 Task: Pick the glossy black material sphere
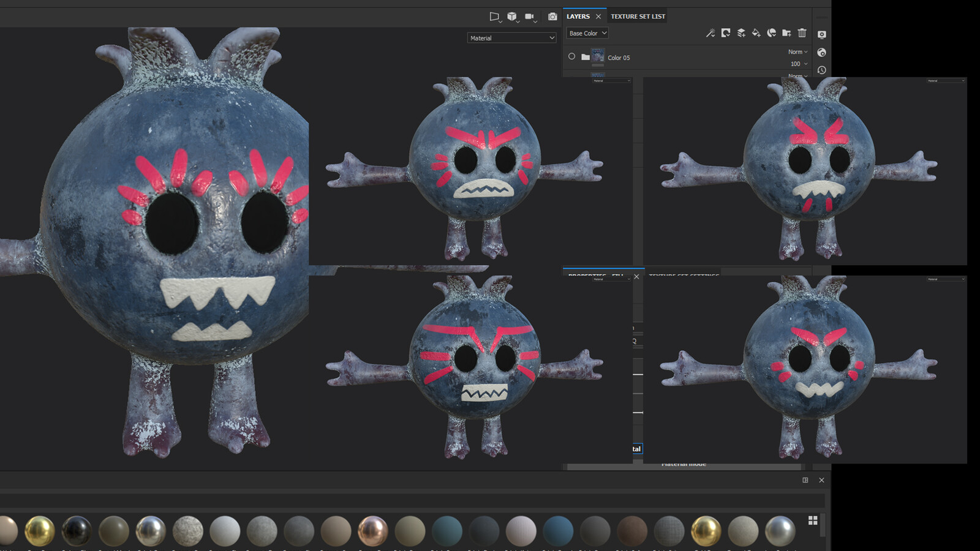click(77, 531)
